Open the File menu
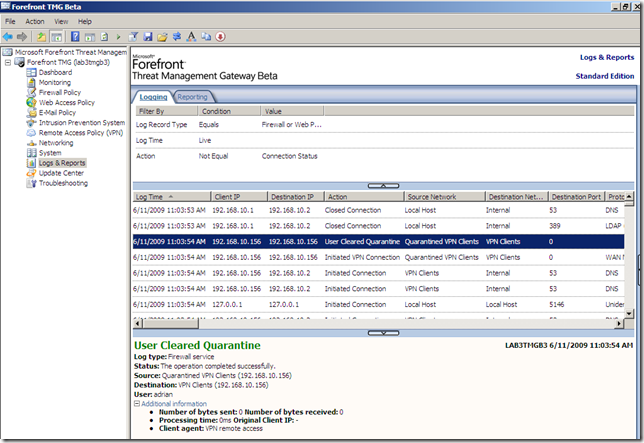The height and width of the screenshot is (443, 644). tap(10, 21)
